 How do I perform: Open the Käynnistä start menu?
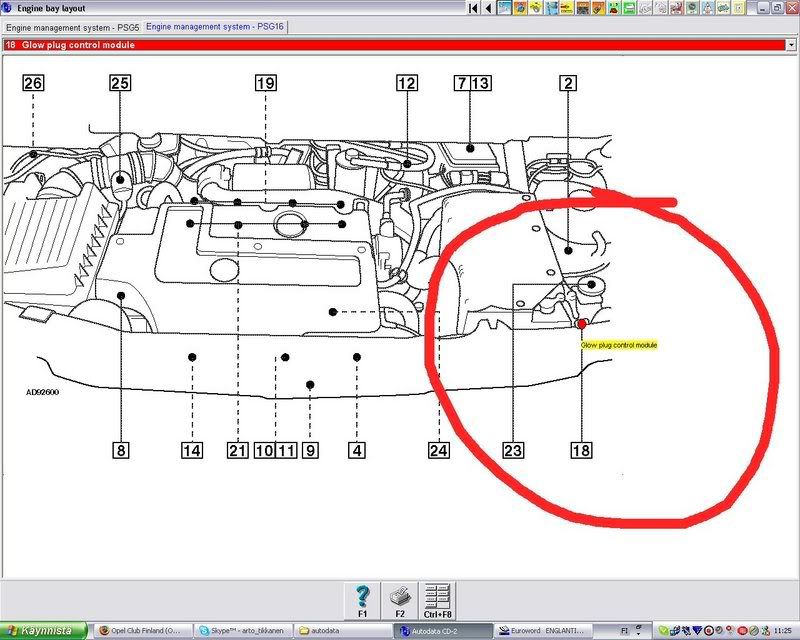tap(43, 631)
